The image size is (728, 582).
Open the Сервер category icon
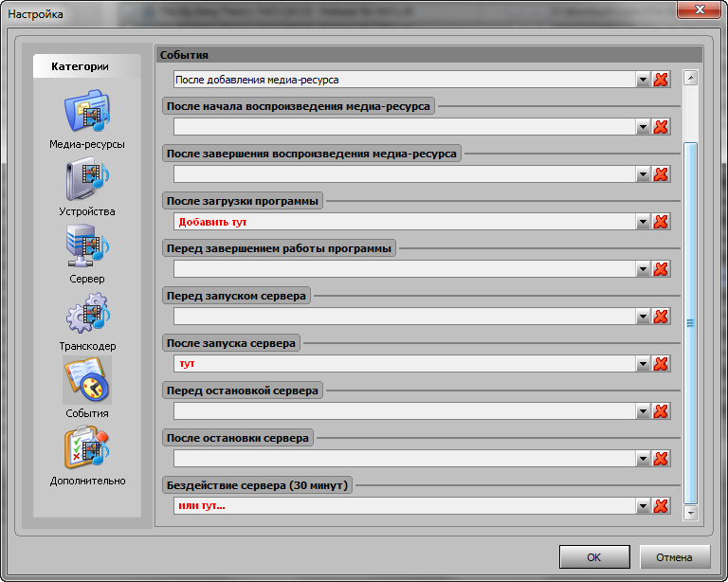pyautogui.click(x=87, y=246)
